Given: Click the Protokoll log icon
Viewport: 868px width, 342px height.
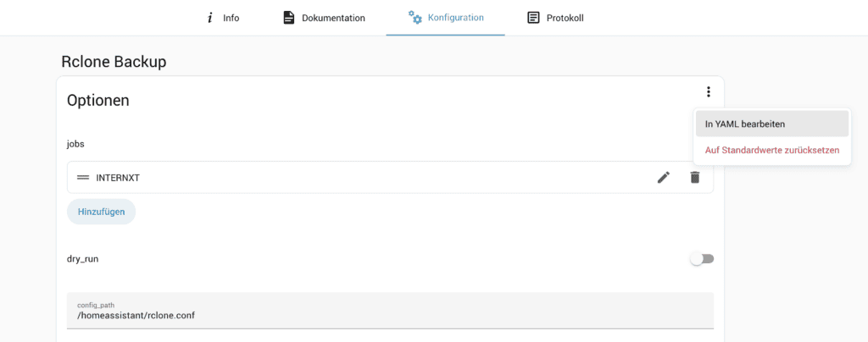Looking at the screenshot, I should tap(533, 18).
